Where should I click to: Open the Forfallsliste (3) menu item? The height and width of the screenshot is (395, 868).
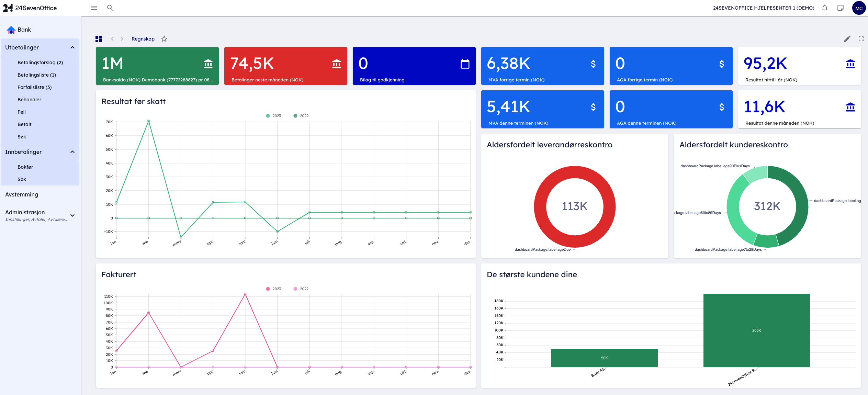pos(34,87)
